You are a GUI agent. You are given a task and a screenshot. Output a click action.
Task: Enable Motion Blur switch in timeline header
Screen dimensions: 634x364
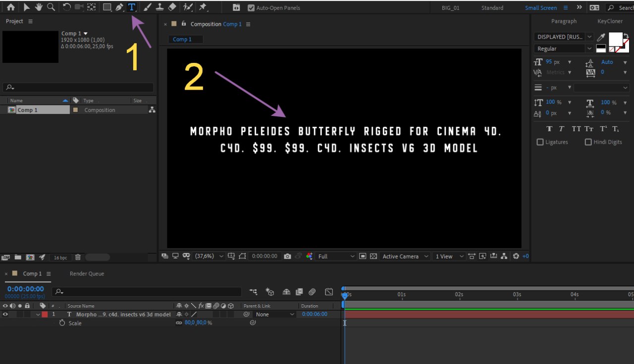(312, 292)
